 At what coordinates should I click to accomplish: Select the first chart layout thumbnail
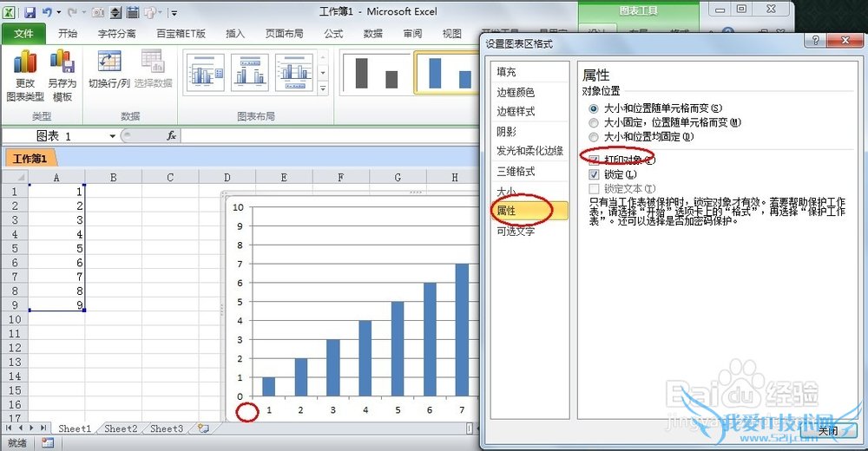(x=204, y=73)
